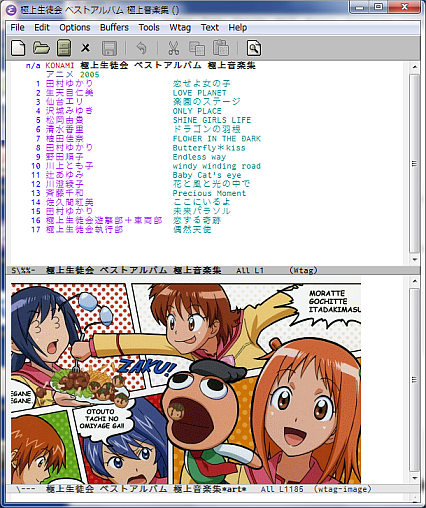This screenshot has width=426, height=508.
Task: Select track title 恋せよ女の子
Action: click(202, 83)
